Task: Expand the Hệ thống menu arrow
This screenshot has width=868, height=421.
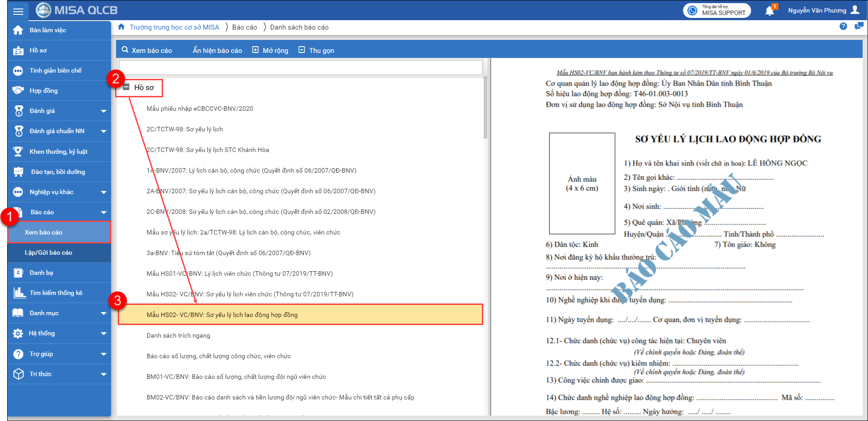Action: point(103,334)
